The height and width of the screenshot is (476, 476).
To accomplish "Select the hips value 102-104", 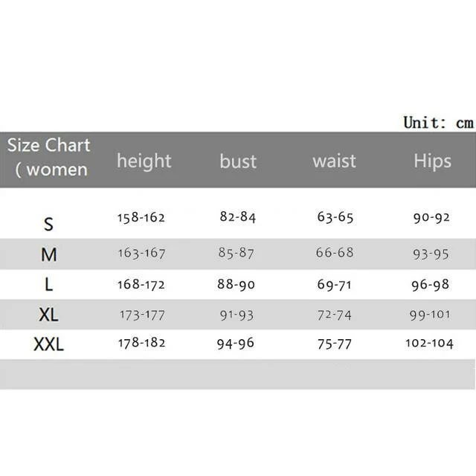I will point(429,343).
